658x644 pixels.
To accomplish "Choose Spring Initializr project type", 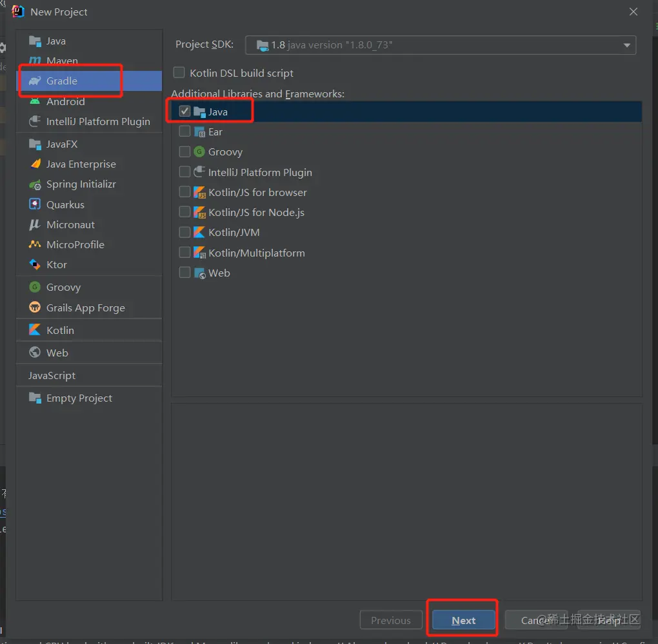I will (89, 184).
